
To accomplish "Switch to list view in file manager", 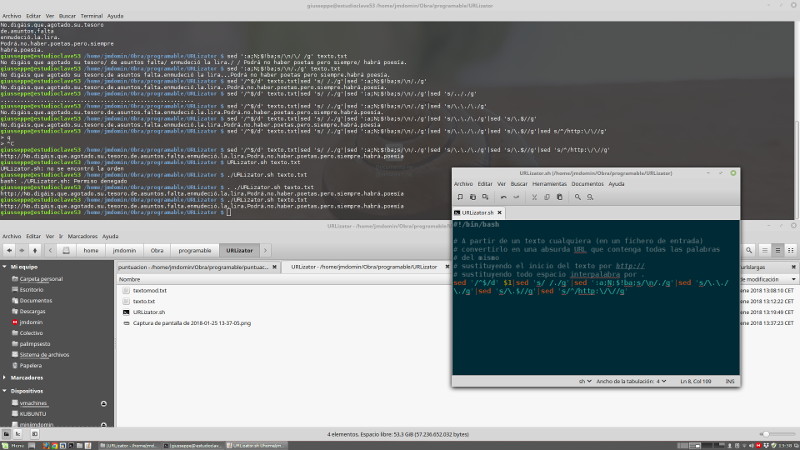I will [x=778, y=250].
